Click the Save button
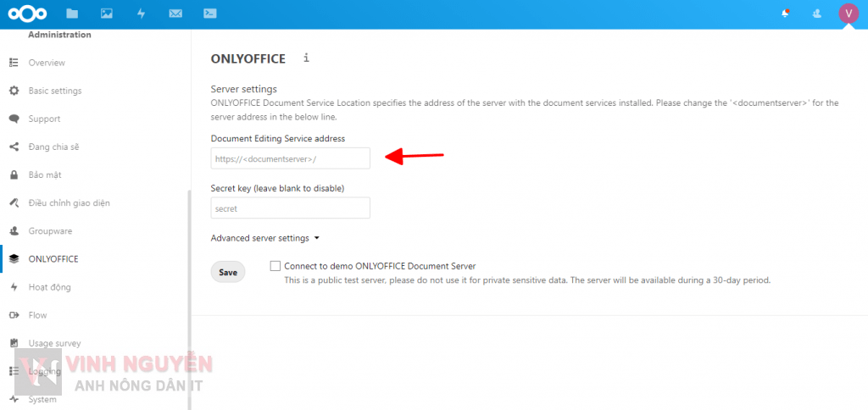 point(228,273)
